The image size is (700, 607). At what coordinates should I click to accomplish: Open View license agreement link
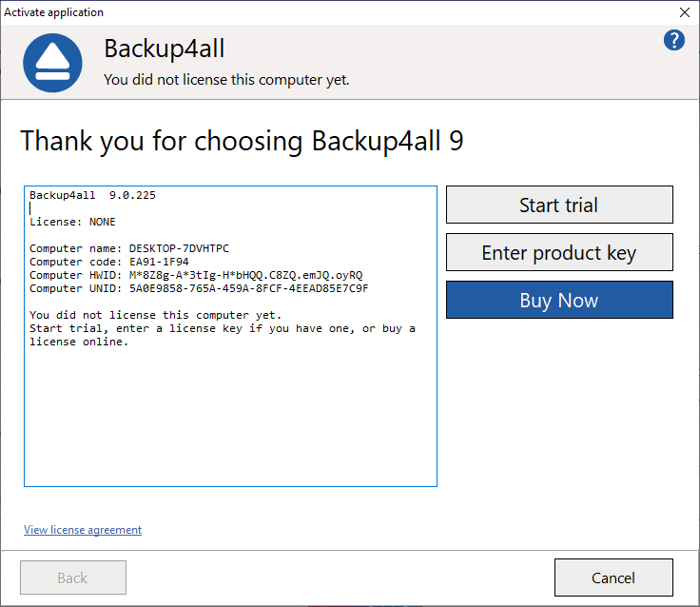click(83, 530)
